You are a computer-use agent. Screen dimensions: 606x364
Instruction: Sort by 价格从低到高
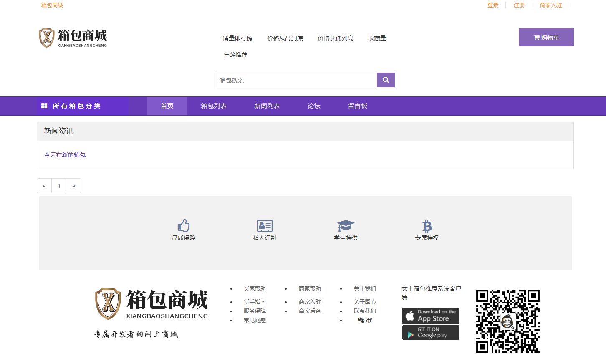click(x=336, y=38)
